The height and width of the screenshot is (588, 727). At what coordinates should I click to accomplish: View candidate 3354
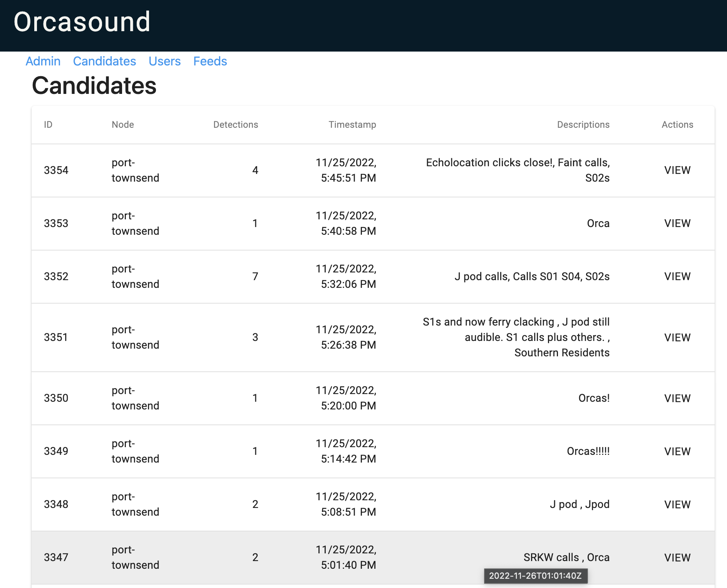677,170
